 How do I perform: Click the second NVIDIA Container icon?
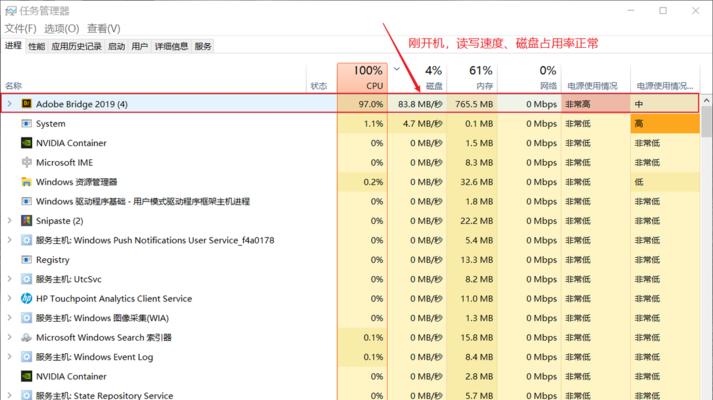point(26,376)
